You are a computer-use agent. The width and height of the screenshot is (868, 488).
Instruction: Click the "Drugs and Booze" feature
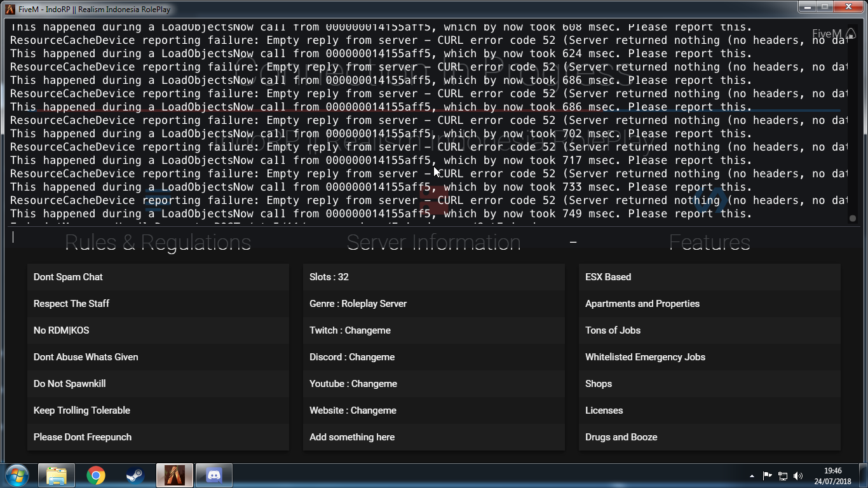[x=710, y=437]
